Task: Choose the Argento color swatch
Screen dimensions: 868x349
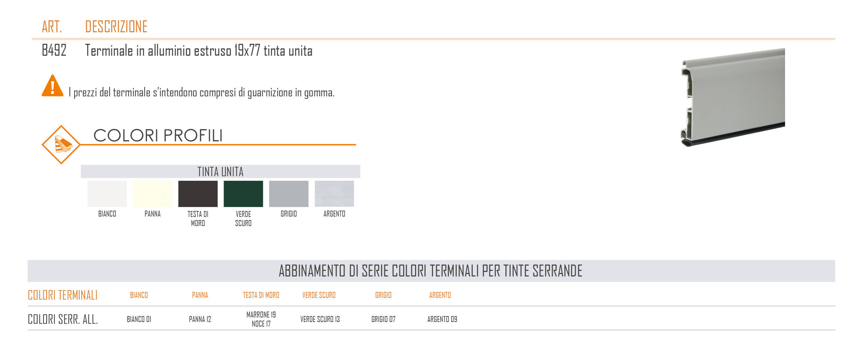Action: [x=334, y=194]
